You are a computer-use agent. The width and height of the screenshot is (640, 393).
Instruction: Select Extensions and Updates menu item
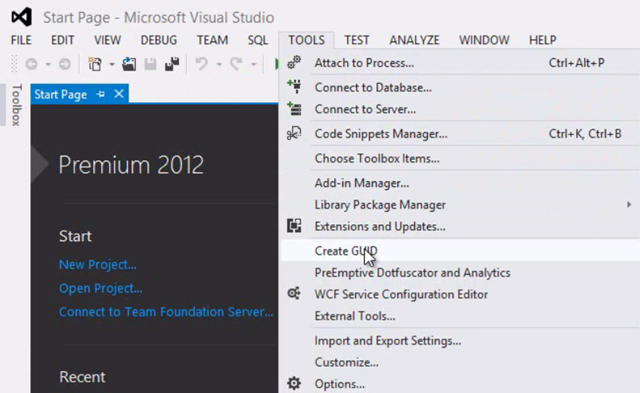pyautogui.click(x=460, y=226)
